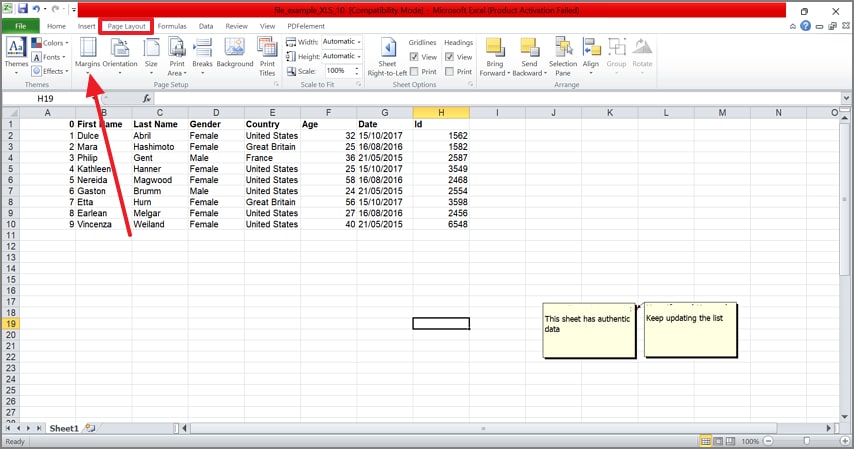854x449 pixels.
Task: Open the Orientation menu
Action: 120,56
